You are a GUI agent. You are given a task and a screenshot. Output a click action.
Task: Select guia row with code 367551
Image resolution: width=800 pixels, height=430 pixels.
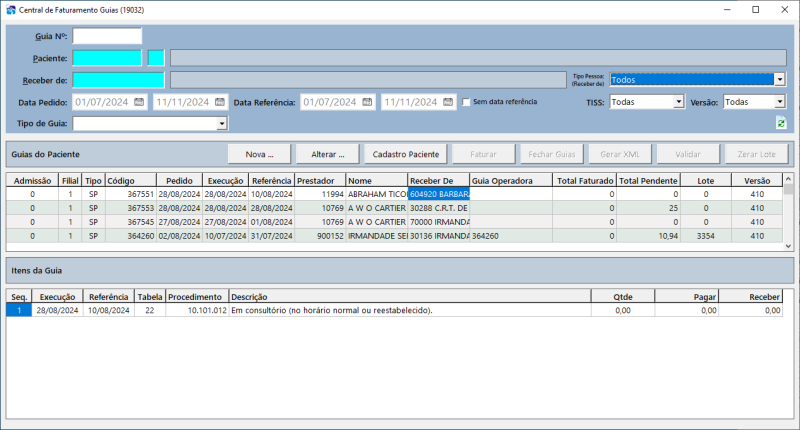click(394, 194)
